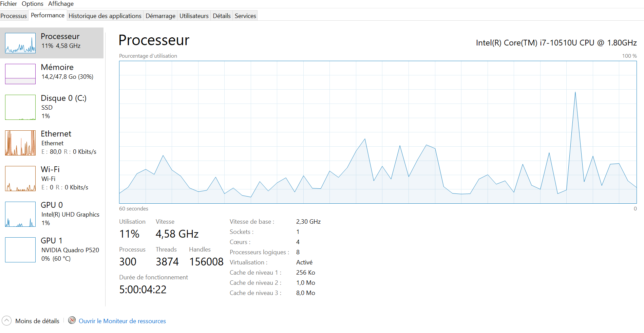The image size is (644, 333).
Task: Click the Sockets label
Action: pyautogui.click(x=242, y=232)
